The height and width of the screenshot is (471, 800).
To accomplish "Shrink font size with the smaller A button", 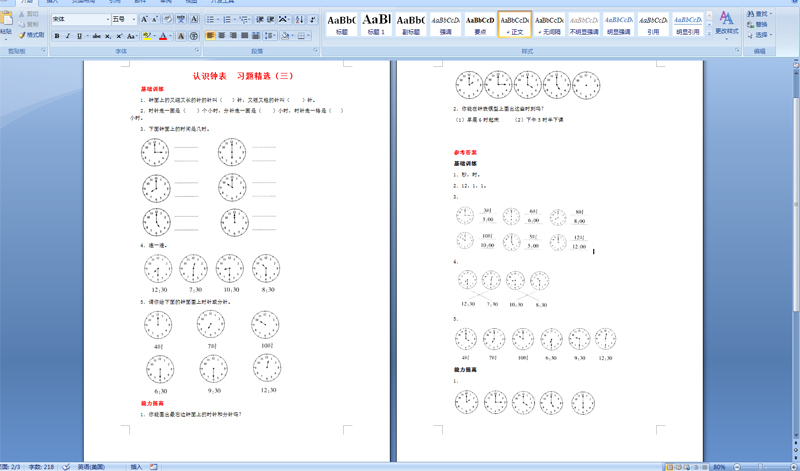I will click(155, 19).
